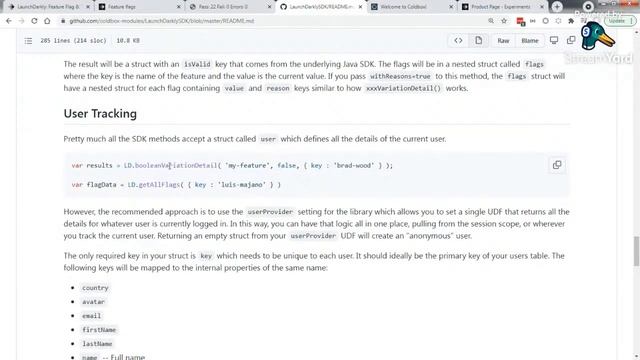Toggle the README table of contents list icon
This screenshot has height=360, width=640.
click(x=28, y=41)
